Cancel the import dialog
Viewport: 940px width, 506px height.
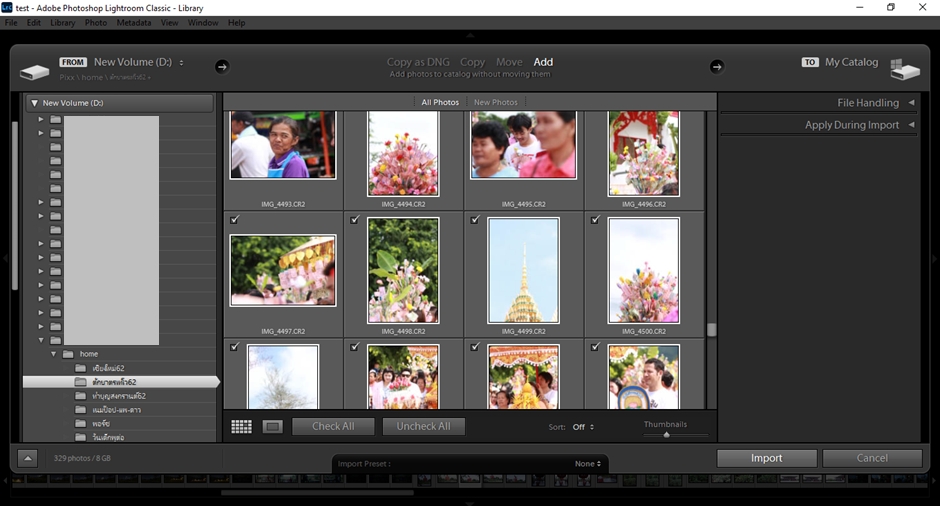click(872, 458)
